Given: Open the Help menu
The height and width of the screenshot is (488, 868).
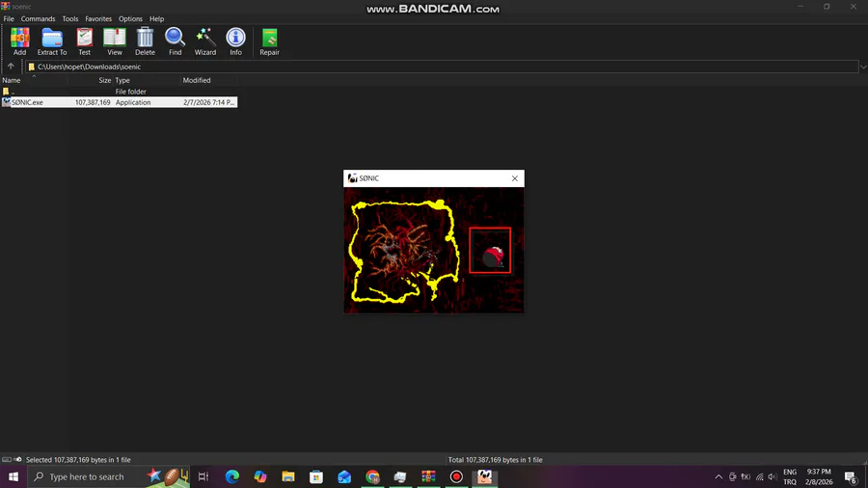Looking at the screenshot, I should point(156,19).
